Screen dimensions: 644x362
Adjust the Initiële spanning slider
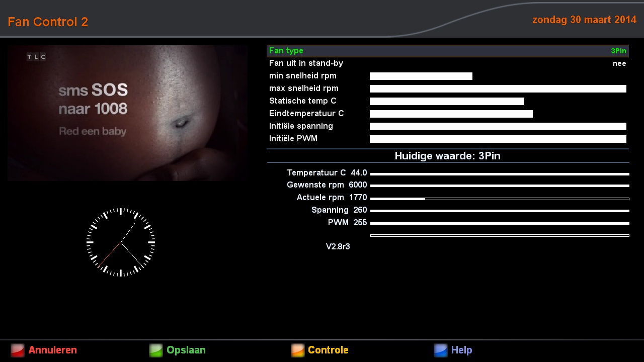pos(498,127)
